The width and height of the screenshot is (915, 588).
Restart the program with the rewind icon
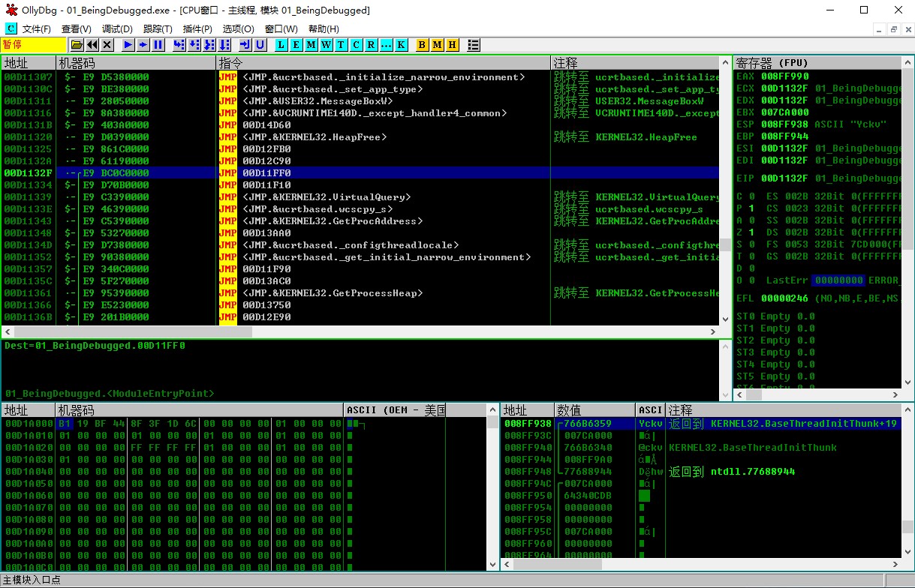92,45
